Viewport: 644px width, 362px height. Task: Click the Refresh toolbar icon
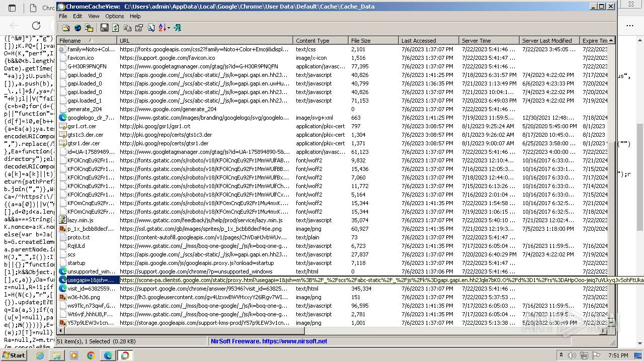point(116,28)
